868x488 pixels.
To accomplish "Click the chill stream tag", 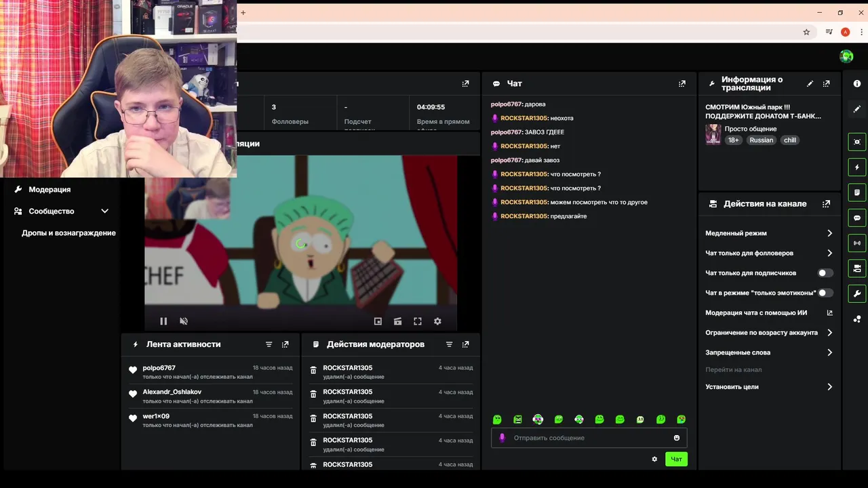I will 790,140.
